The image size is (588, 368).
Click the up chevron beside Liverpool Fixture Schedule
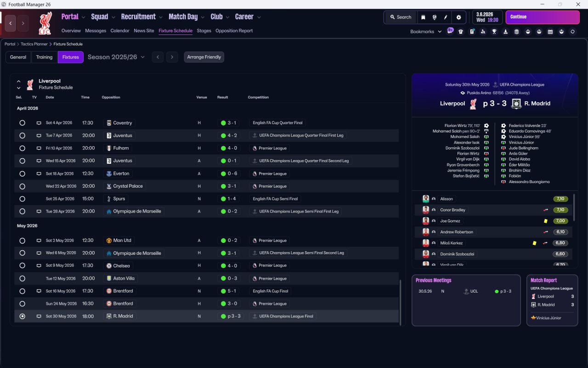click(19, 81)
